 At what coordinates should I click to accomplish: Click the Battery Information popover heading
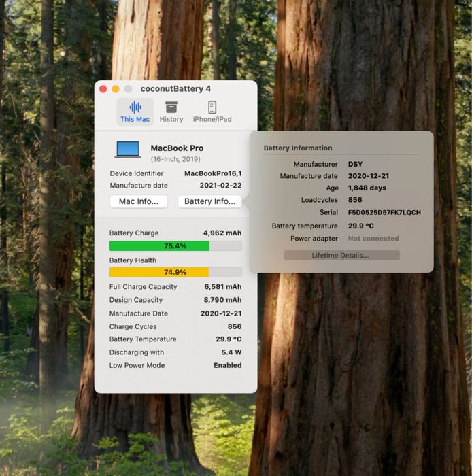[x=298, y=148]
